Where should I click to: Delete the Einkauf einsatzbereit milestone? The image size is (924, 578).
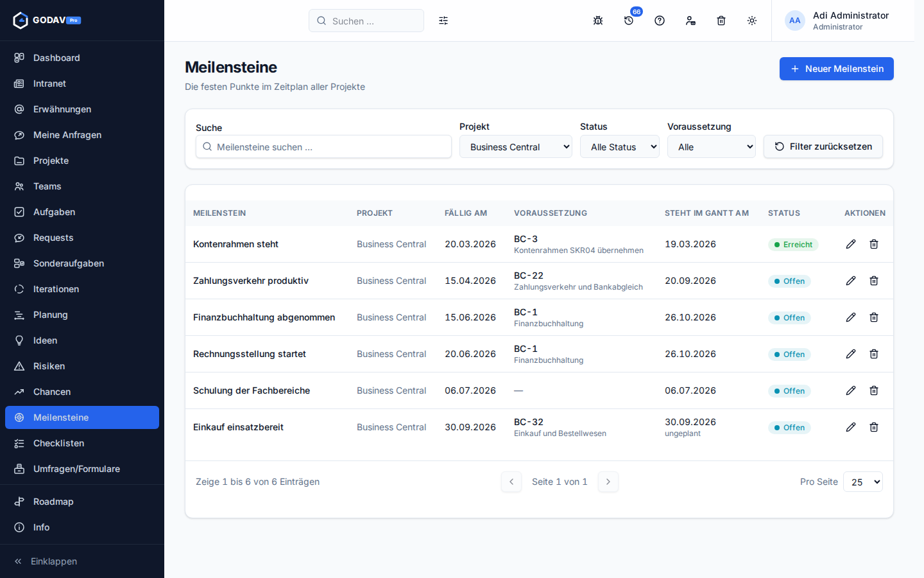click(874, 427)
